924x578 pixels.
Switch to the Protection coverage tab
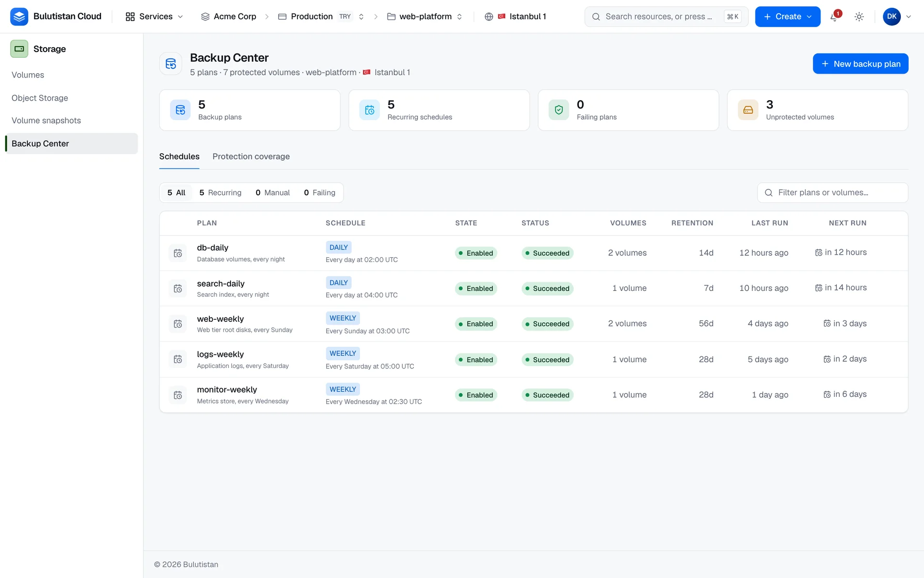pos(251,157)
